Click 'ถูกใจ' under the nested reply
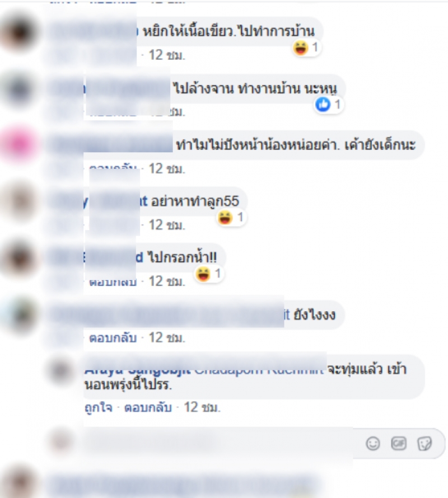The height and width of the screenshot is (498, 448). (99, 407)
